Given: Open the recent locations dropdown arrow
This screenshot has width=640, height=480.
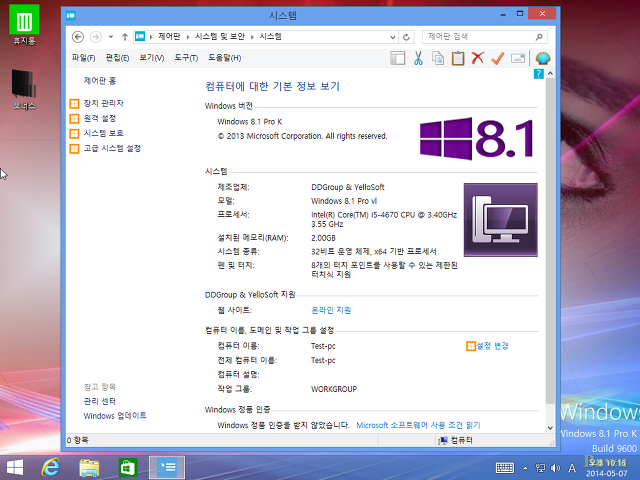Looking at the screenshot, I should pyautogui.click(x=111, y=37).
